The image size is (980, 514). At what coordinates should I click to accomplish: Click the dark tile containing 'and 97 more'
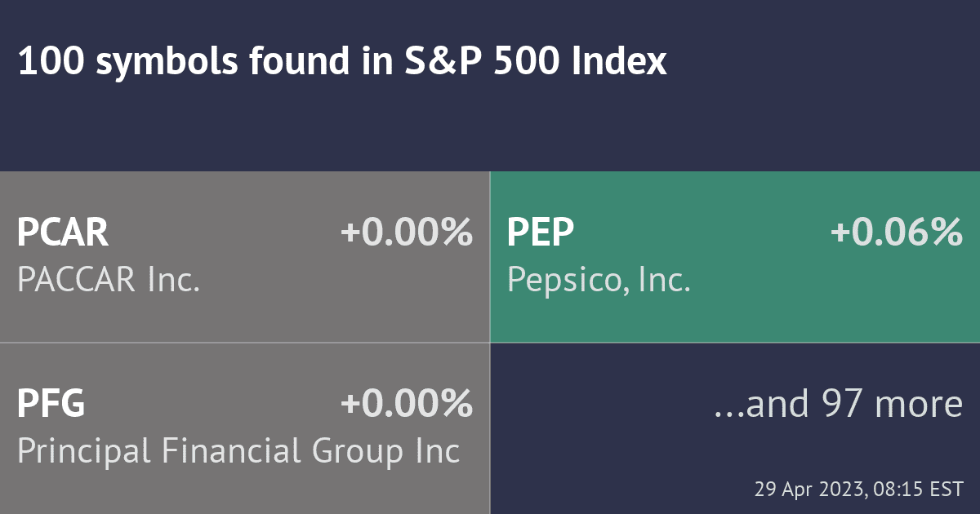tap(735, 428)
